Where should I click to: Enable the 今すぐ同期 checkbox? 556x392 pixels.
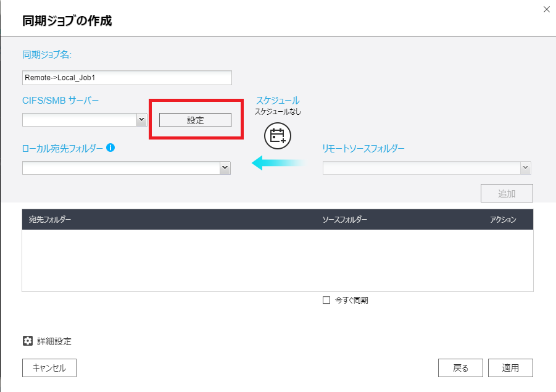326,301
